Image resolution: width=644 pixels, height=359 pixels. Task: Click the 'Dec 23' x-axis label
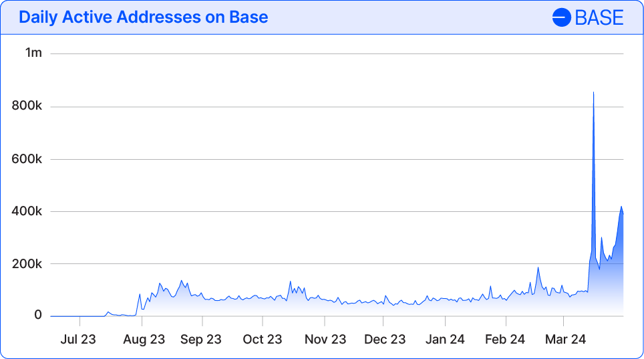pyautogui.click(x=385, y=339)
